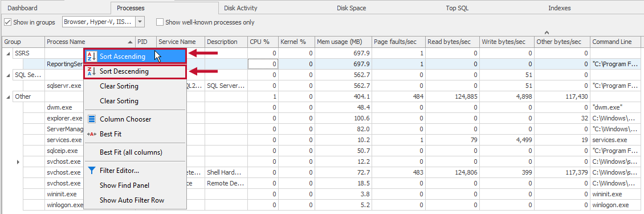Click the Other bytes/sec column header
Viewport: 644px width, 214px height.
(563, 42)
